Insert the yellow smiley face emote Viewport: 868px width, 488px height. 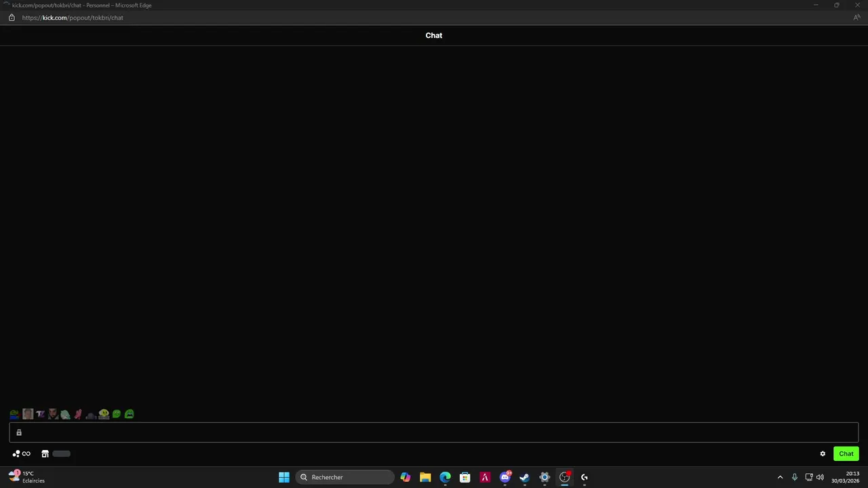pyautogui.click(x=104, y=414)
